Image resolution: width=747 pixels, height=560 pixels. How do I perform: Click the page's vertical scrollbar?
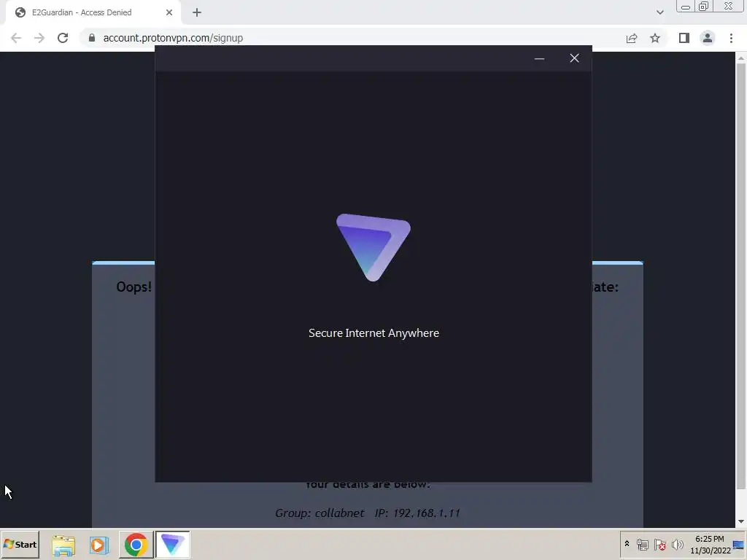[x=741, y=276]
